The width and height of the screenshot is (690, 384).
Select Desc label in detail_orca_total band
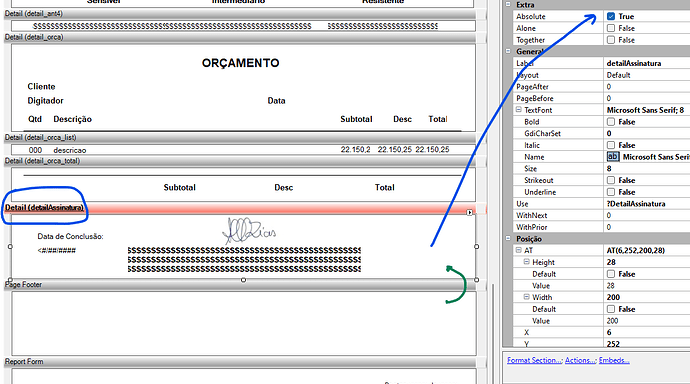point(284,187)
